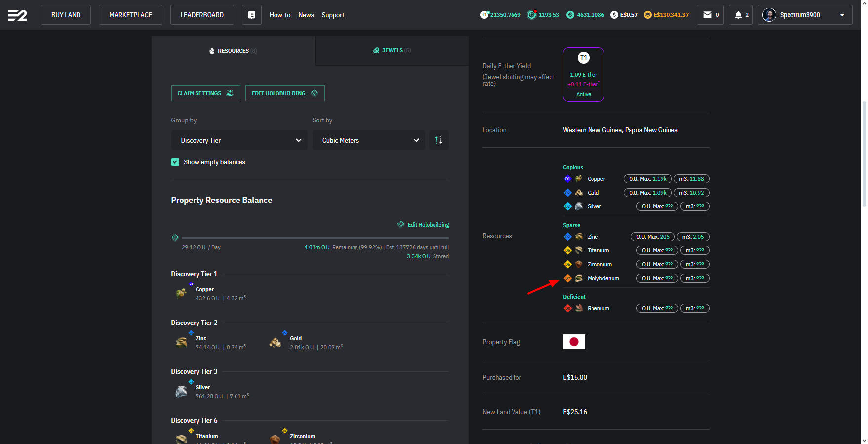Click the Buy Land button
Viewport: 868px width, 444px height.
(x=66, y=15)
